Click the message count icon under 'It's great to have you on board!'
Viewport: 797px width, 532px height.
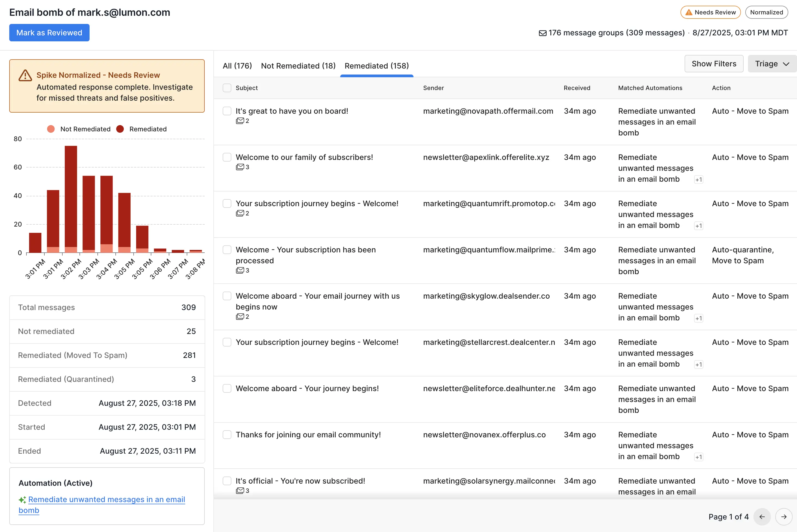[x=240, y=121]
